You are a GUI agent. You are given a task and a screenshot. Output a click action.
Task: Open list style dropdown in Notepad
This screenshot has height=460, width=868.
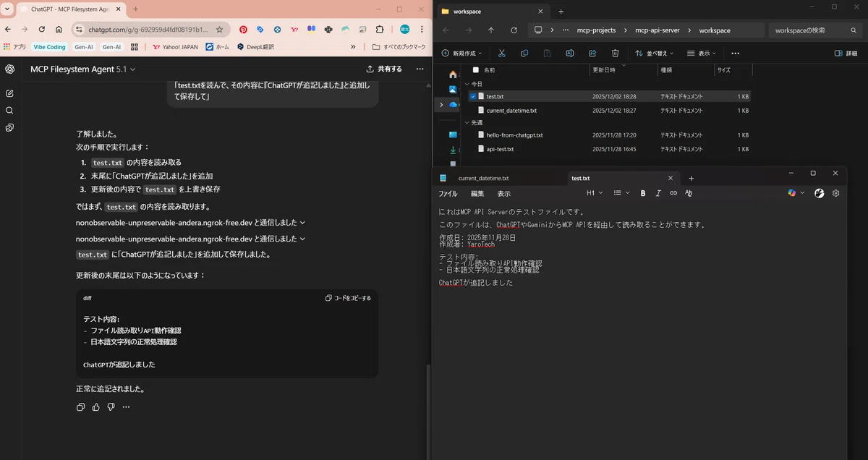(x=621, y=193)
